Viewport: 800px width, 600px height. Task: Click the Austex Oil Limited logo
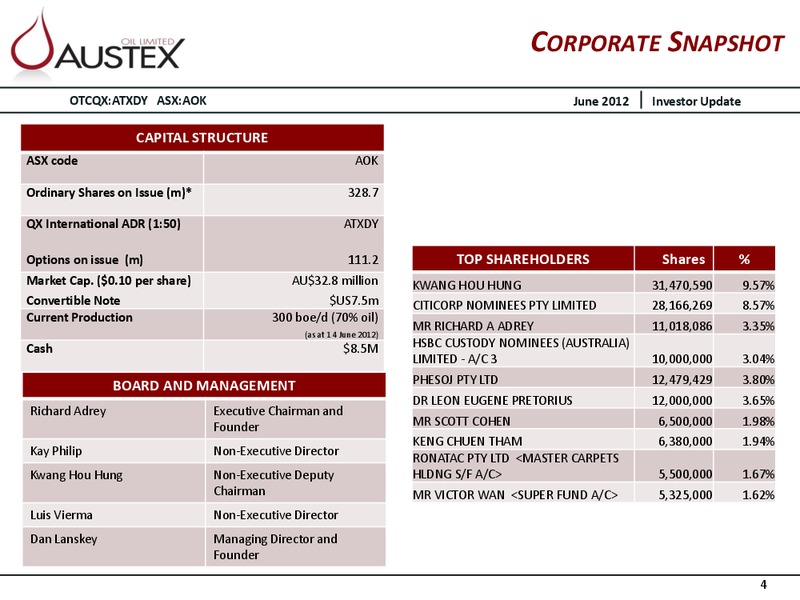97,45
